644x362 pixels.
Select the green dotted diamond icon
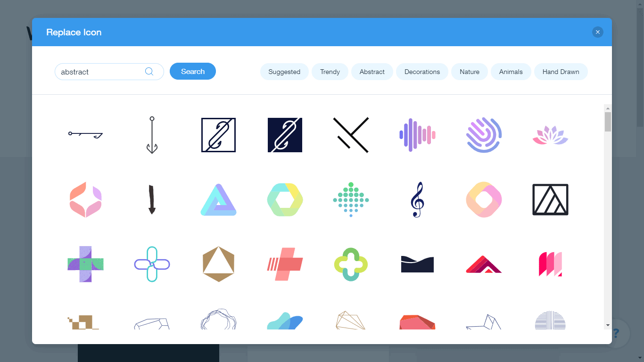351,199
